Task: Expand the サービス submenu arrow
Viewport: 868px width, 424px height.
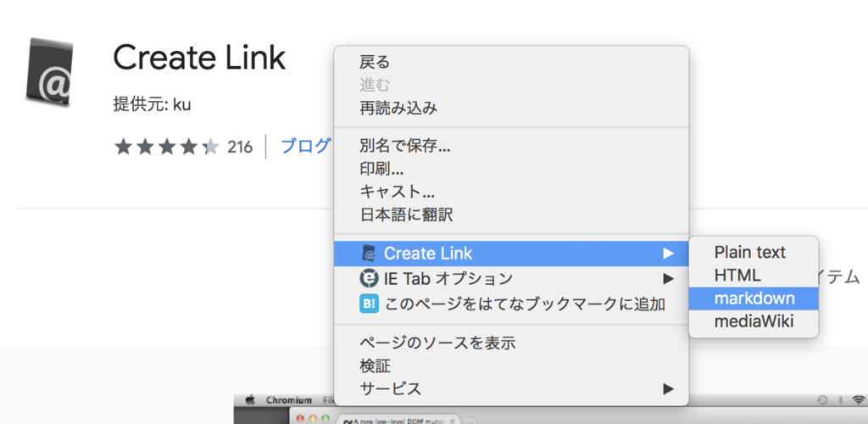Action: pos(668,389)
